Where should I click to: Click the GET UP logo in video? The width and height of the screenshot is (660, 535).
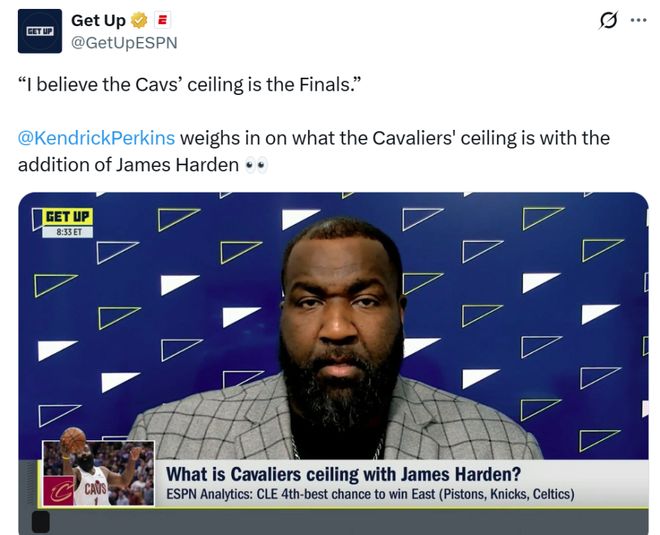[67, 217]
